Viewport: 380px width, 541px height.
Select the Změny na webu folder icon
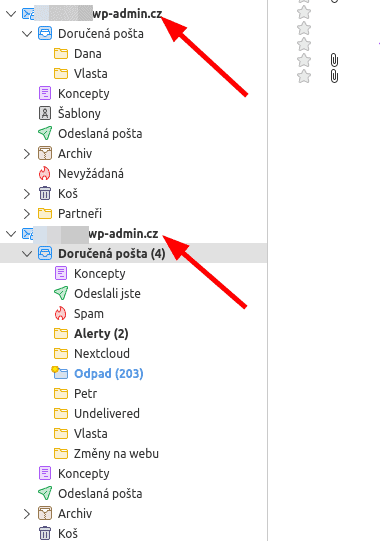(61, 454)
